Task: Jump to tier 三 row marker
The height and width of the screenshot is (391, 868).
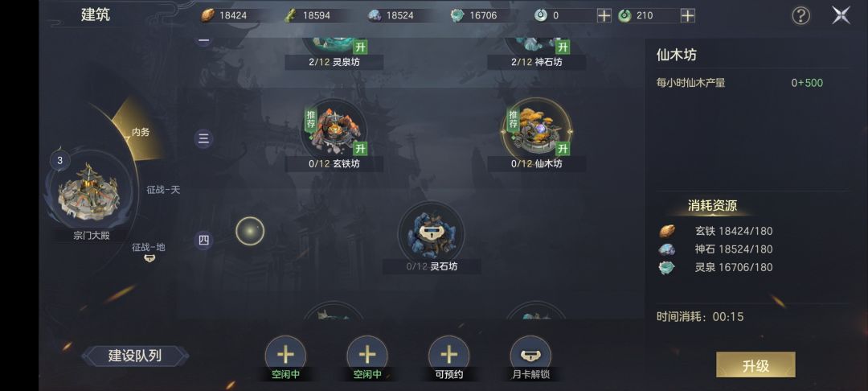Action: pos(203,138)
